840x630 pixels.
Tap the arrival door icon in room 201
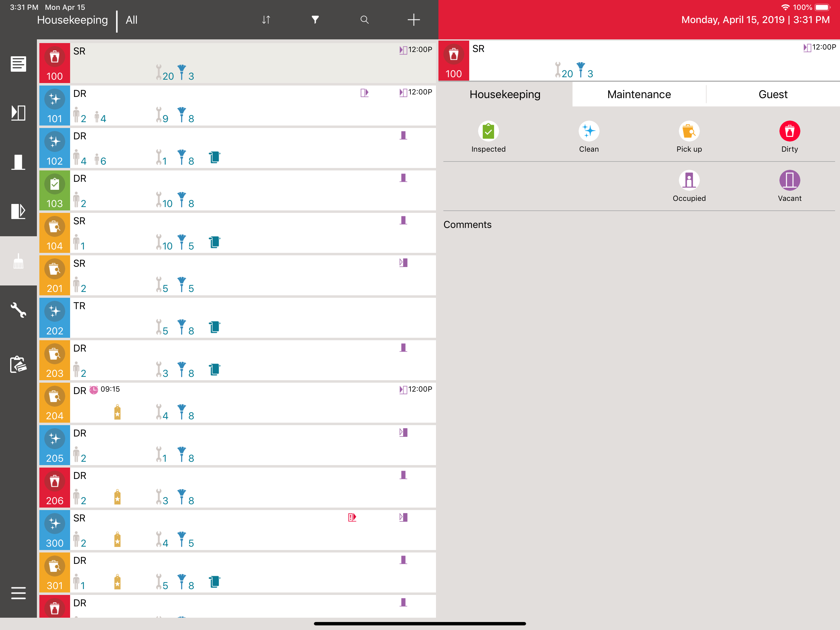coord(403,263)
